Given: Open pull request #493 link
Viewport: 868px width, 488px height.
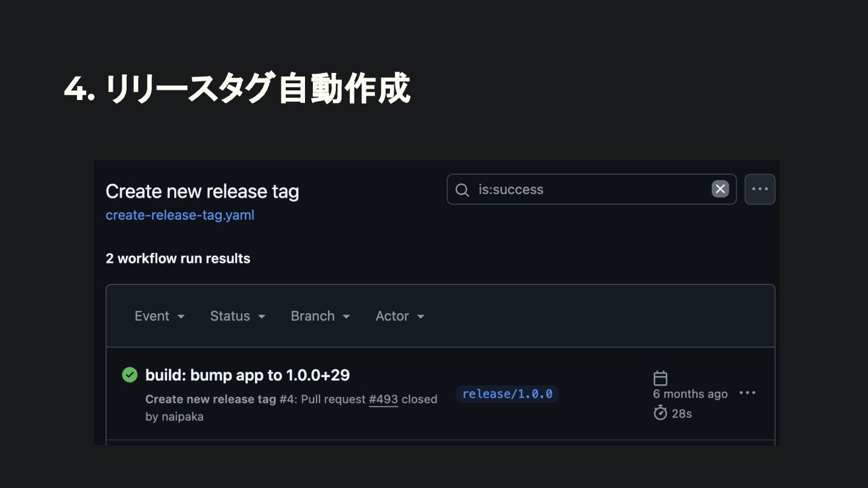Looking at the screenshot, I should (383, 399).
